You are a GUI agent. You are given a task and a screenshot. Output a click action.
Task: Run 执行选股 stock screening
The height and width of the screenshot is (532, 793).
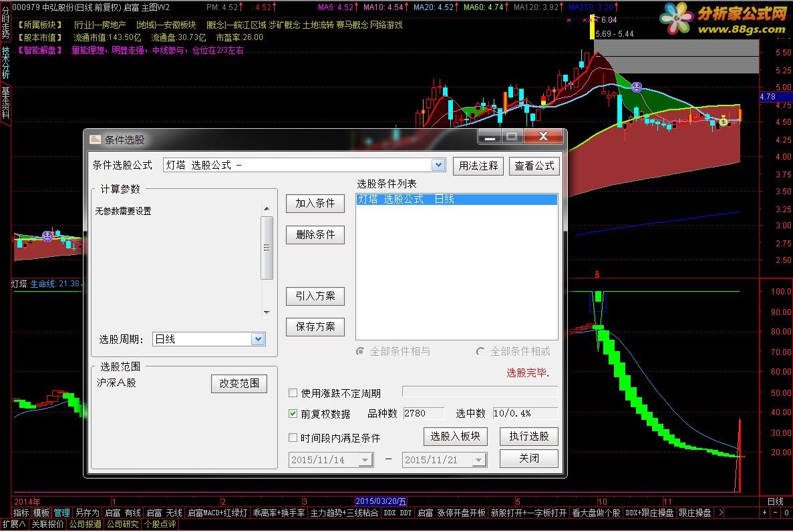(529, 437)
